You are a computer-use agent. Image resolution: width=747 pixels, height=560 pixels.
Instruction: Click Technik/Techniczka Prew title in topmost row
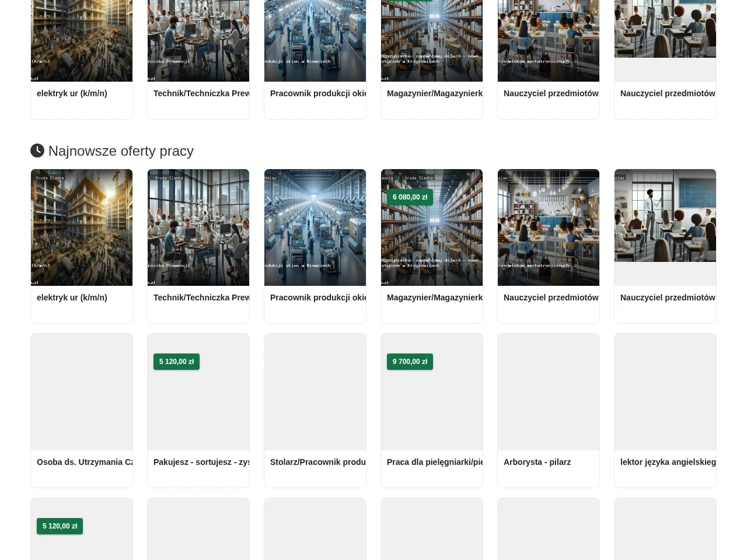(201, 93)
